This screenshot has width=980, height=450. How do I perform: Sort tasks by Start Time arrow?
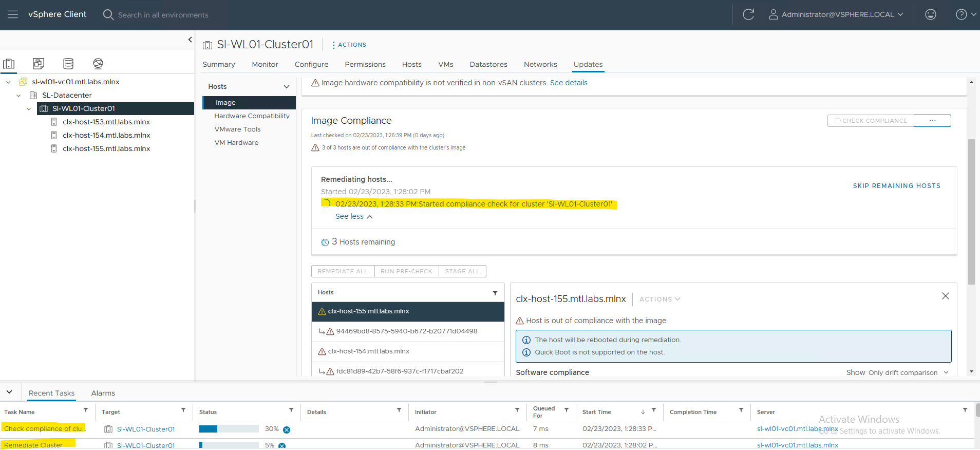click(643, 412)
